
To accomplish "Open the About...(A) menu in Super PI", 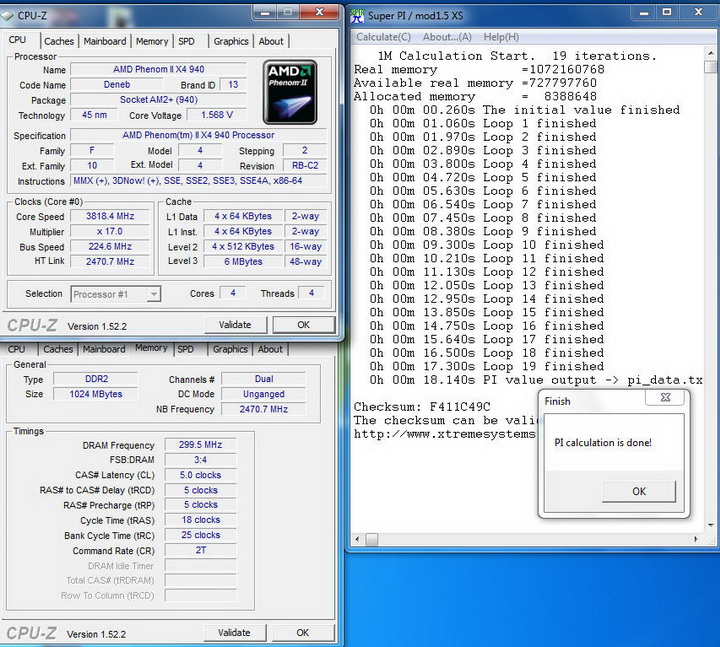I will (447, 37).
